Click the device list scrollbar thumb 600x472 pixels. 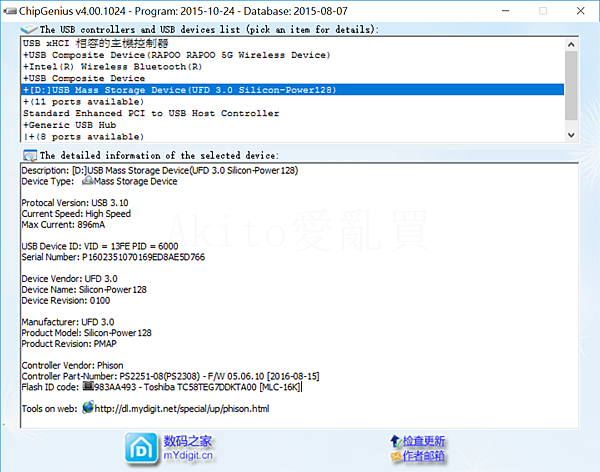tap(571, 85)
